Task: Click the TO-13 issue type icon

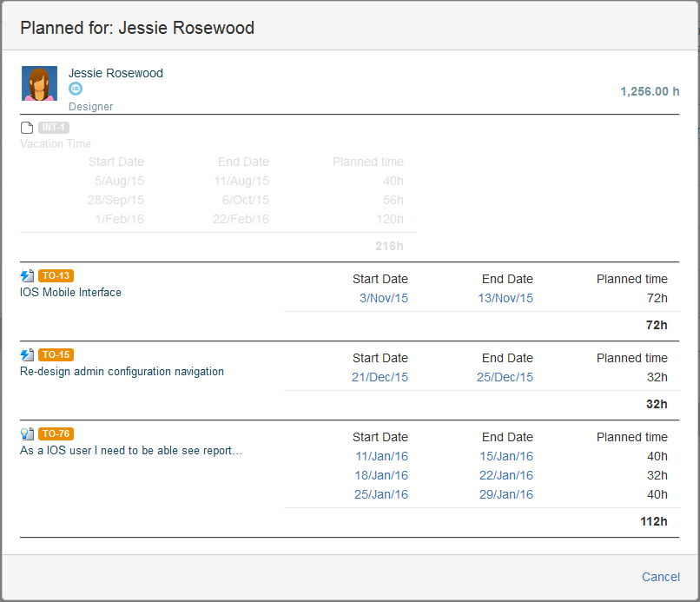Action: pos(27,276)
